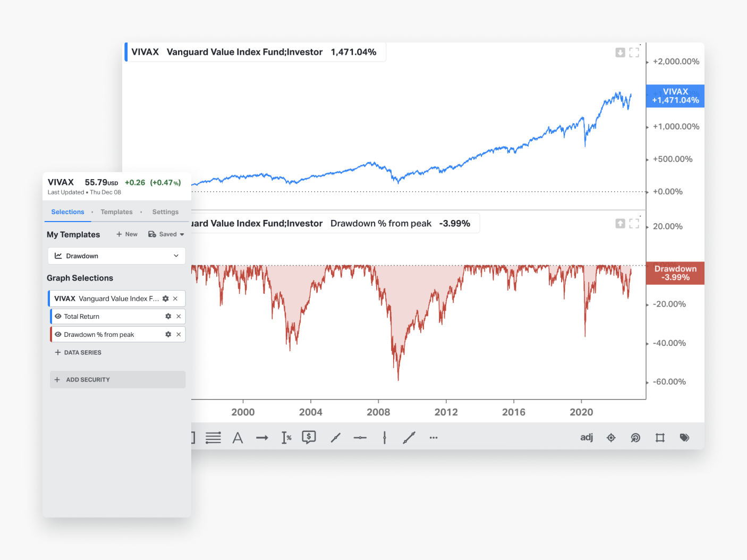Click the spiral reset icon in toolbar
The image size is (747, 560).
(x=635, y=438)
